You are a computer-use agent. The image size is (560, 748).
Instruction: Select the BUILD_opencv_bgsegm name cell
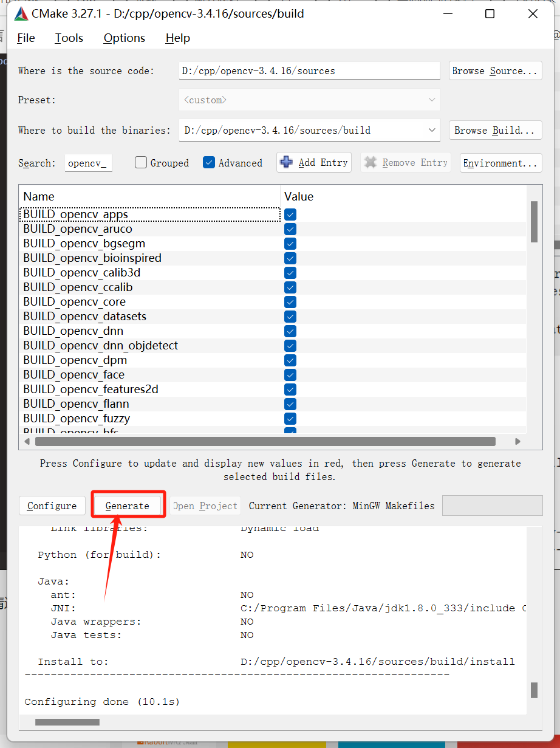pyautogui.click(x=150, y=244)
